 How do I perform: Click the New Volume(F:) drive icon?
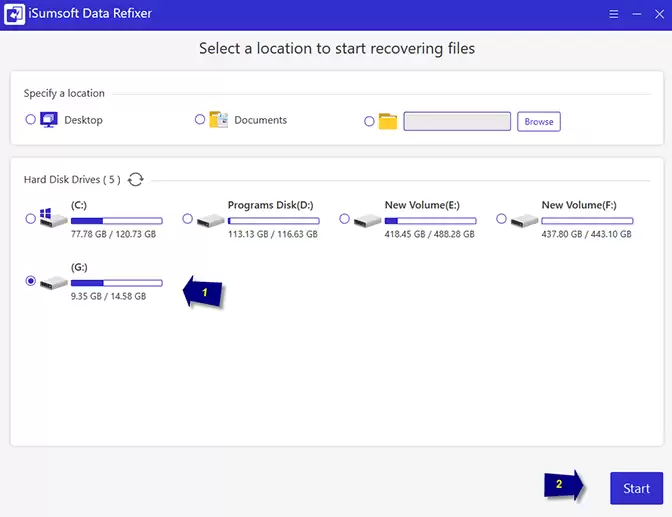pyautogui.click(x=524, y=219)
